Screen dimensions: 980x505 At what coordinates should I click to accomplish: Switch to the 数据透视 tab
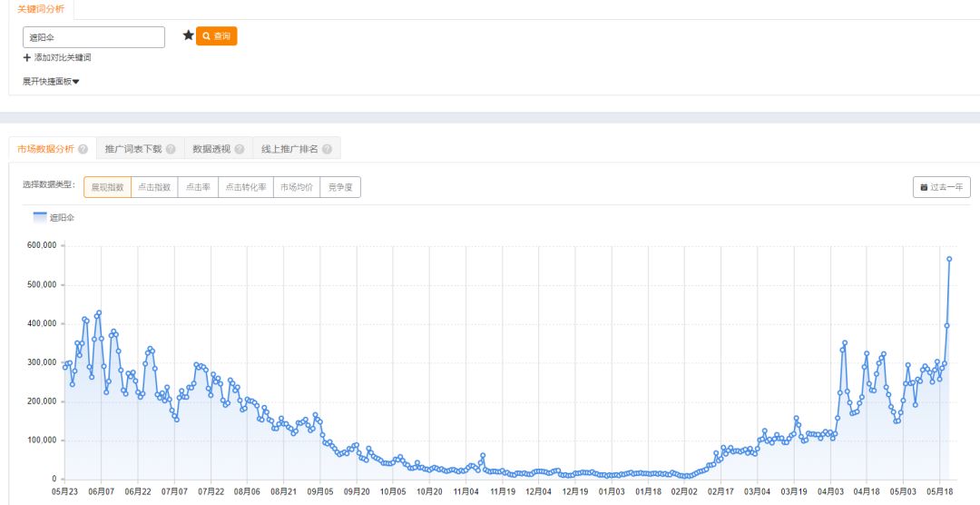coord(210,149)
